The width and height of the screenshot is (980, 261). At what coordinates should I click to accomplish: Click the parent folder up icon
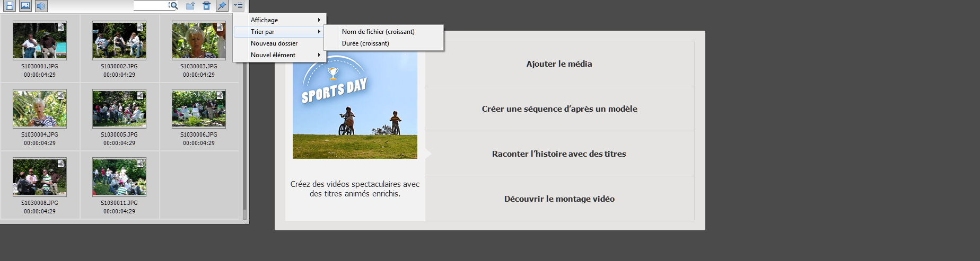click(x=190, y=6)
